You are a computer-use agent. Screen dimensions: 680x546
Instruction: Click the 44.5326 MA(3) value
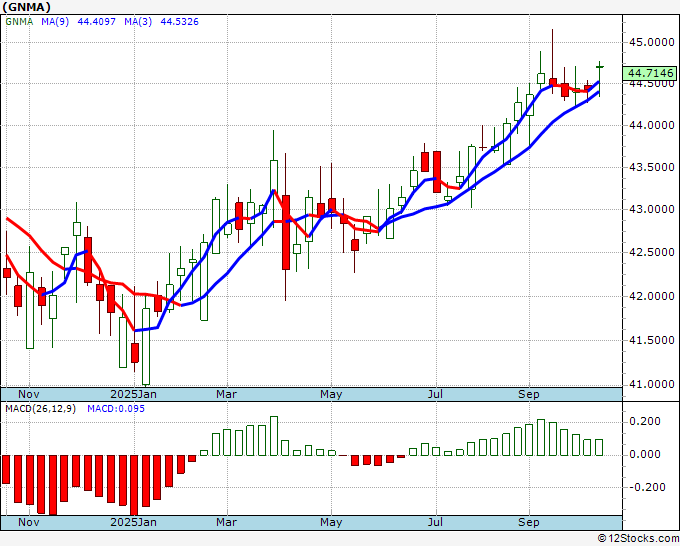180,22
